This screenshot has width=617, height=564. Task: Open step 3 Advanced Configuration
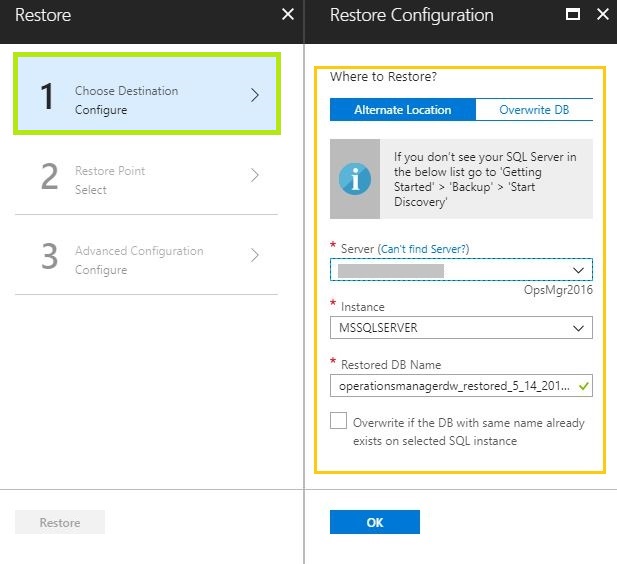pos(147,256)
